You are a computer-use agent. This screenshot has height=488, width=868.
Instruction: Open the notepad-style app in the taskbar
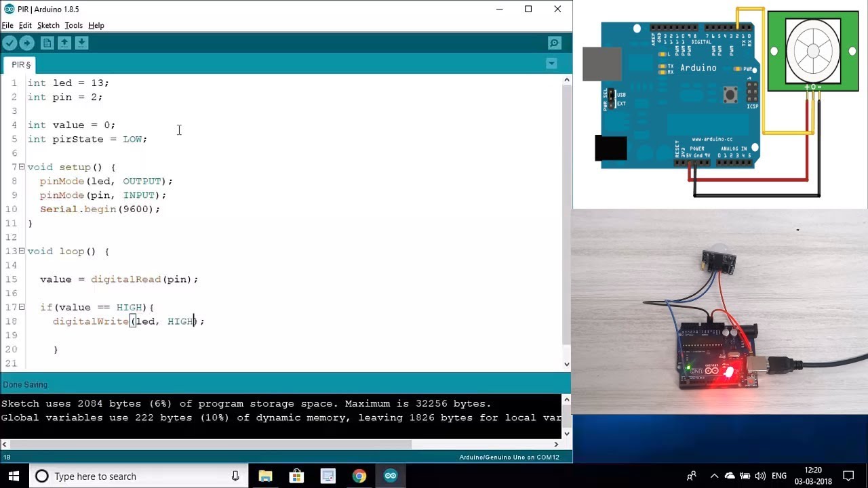coord(328,476)
